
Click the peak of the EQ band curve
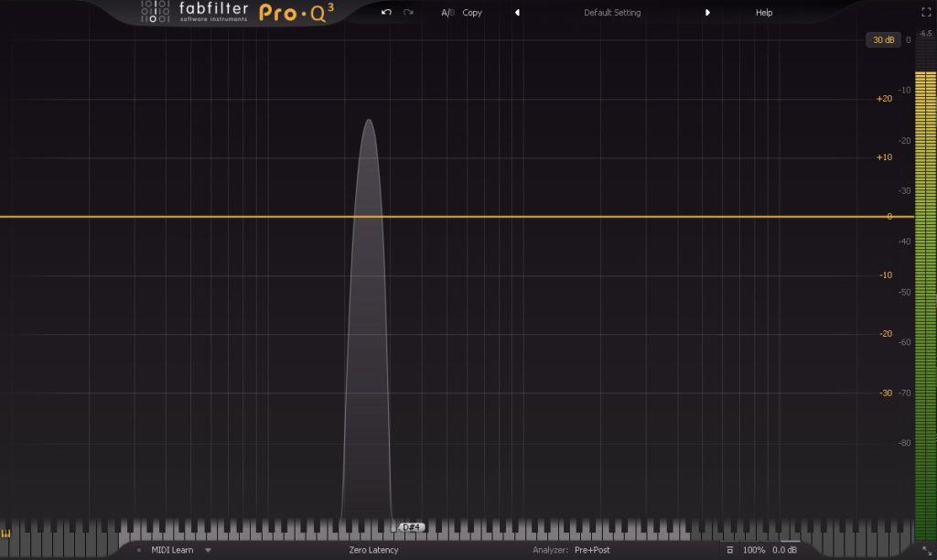point(369,120)
